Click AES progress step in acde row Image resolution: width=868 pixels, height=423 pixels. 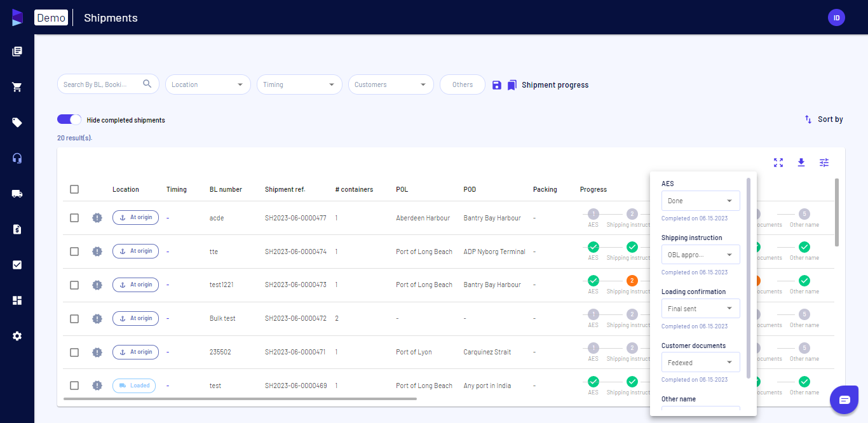[x=593, y=214]
